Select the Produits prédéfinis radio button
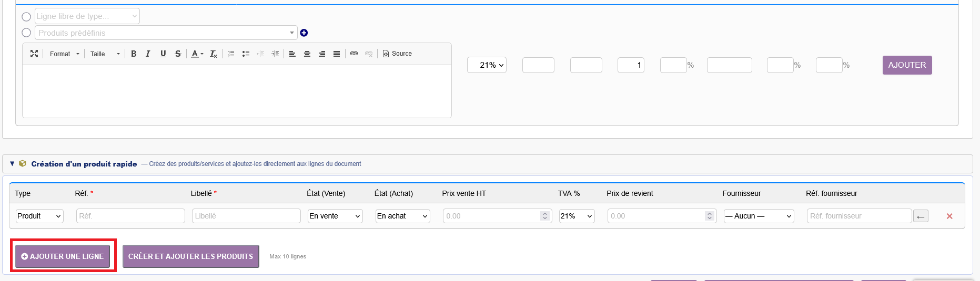Image resolution: width=980 pixels, height=281 pixels. 26,33
